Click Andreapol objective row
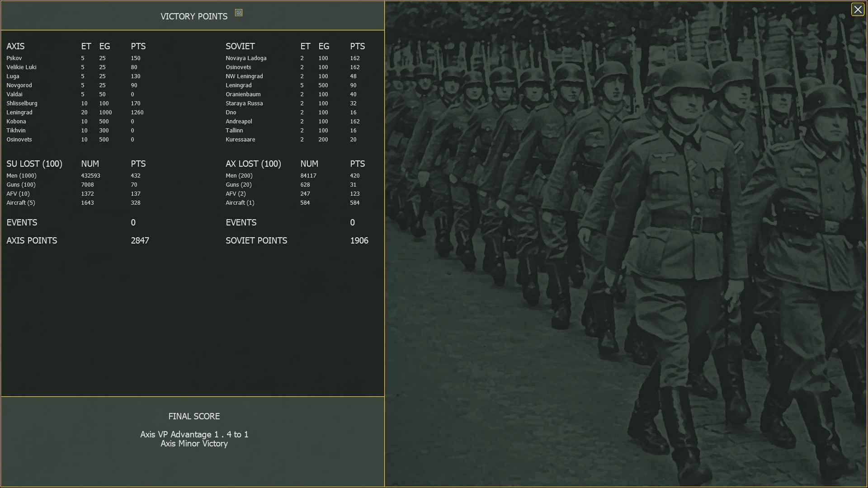This screenshot has width=868, height=488. coord(239,122)
